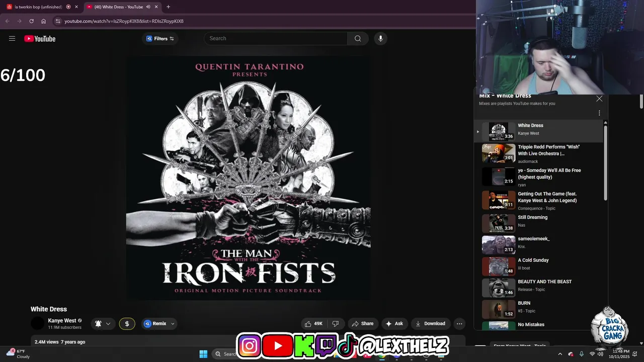
Task: Click the Filters button near the search bar
Action: tap(160, 38)
